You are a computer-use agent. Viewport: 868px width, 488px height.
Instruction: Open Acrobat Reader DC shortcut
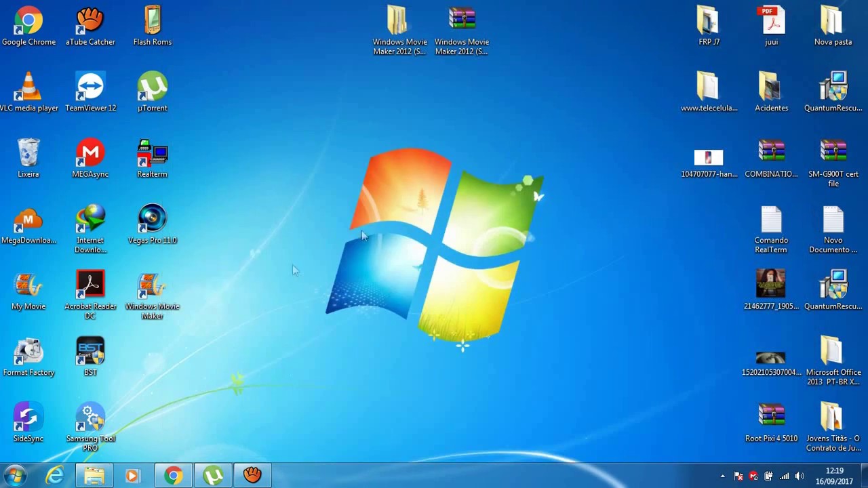tap(90, 295)
